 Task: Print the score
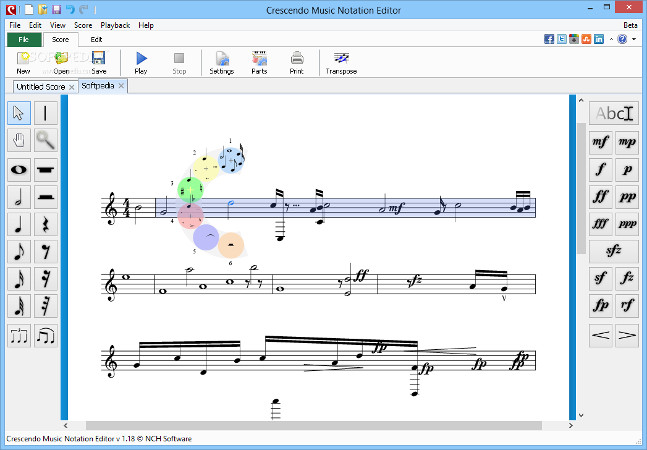297,63
